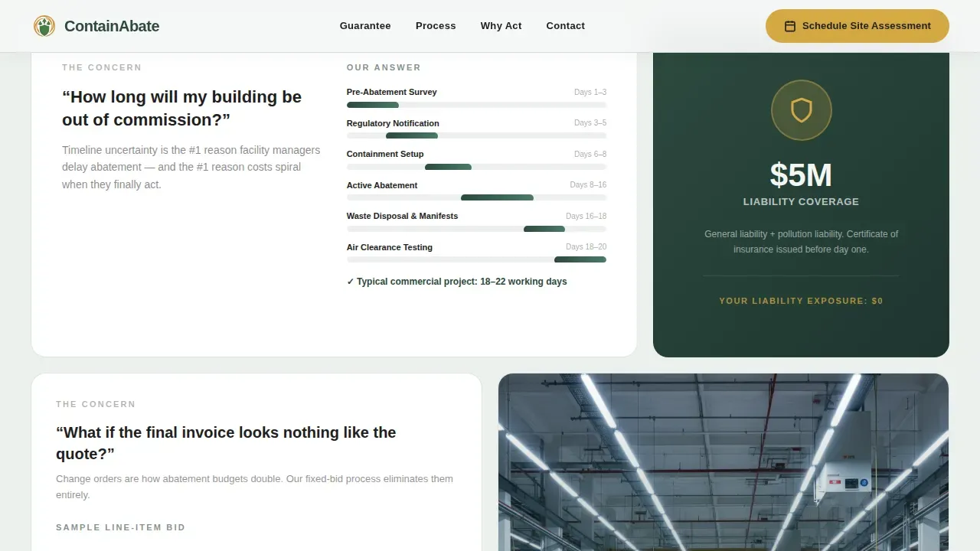Screen dimensions: 980x551
Task: Go to the Process nav item
Action: [x=436, y=26]
